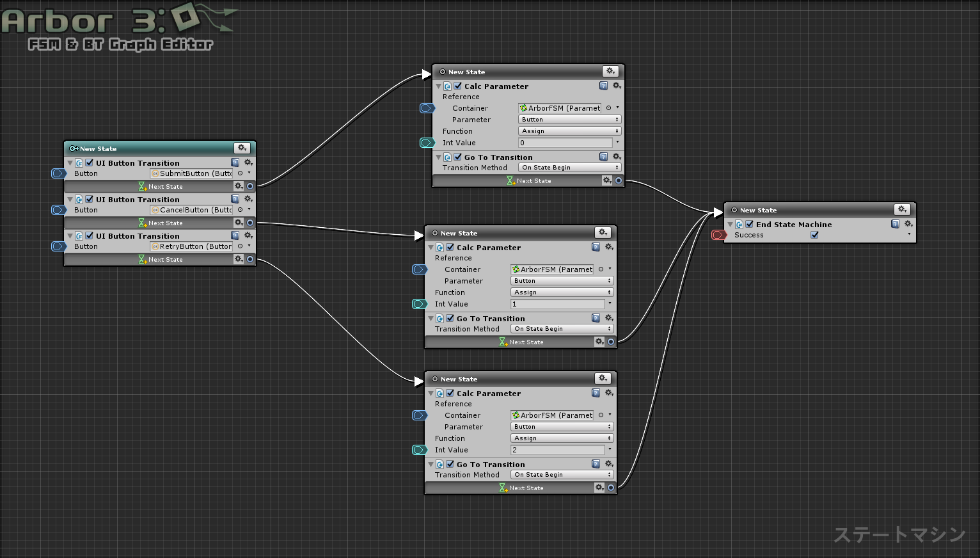980x558 pixels.
Task: Open the Function dropdown above Int Value 1
Action: tap(562, 292)
